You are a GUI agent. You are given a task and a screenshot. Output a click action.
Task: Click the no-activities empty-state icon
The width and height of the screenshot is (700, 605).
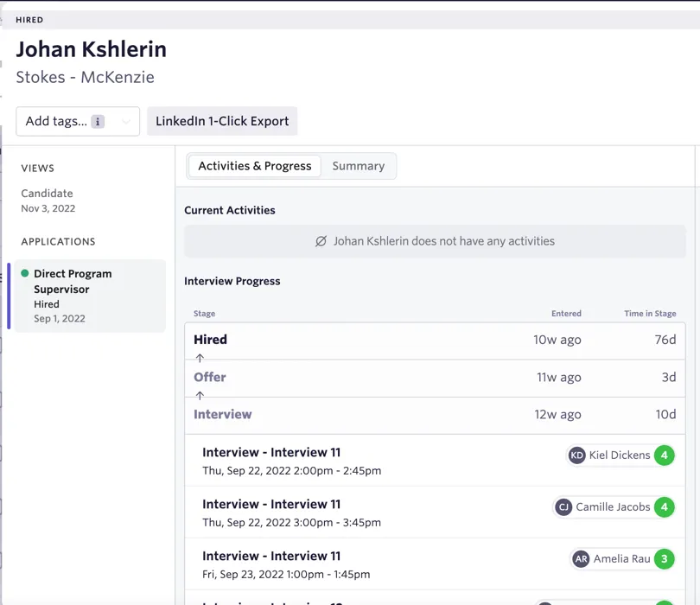click(321, 241)
